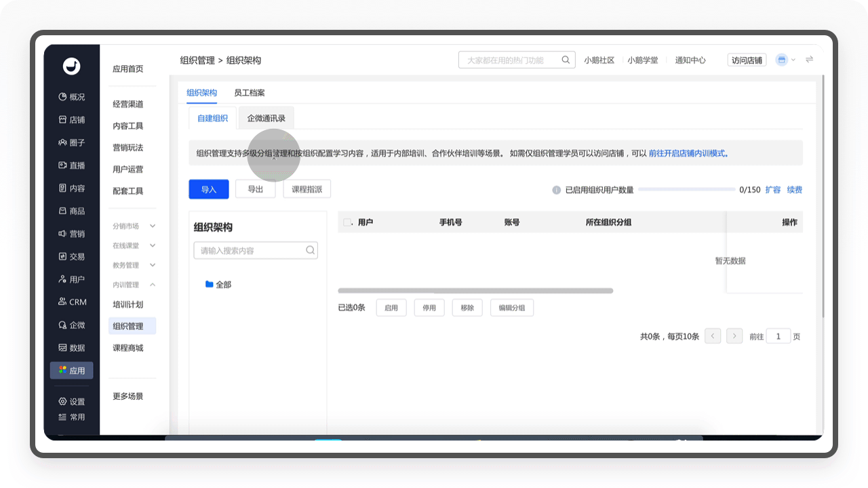Viewport: 868px width, 488px height.
Task: Expand 分销市场 submenu section
Action: [134, 226]
